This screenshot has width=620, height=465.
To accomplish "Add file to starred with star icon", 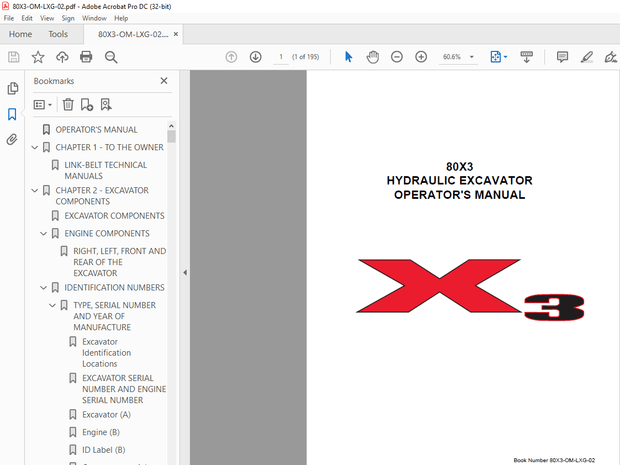I will pyautogui.click(x=38, y=57).
